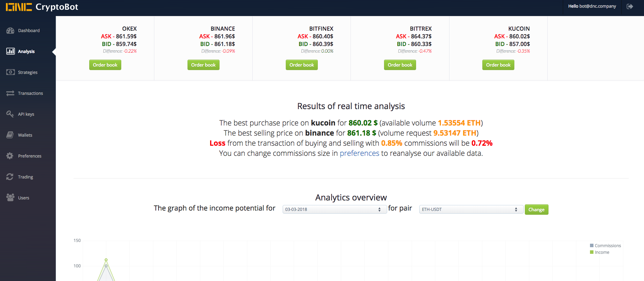
Task: Click the API keys key icon
Action: coord(10,114)
